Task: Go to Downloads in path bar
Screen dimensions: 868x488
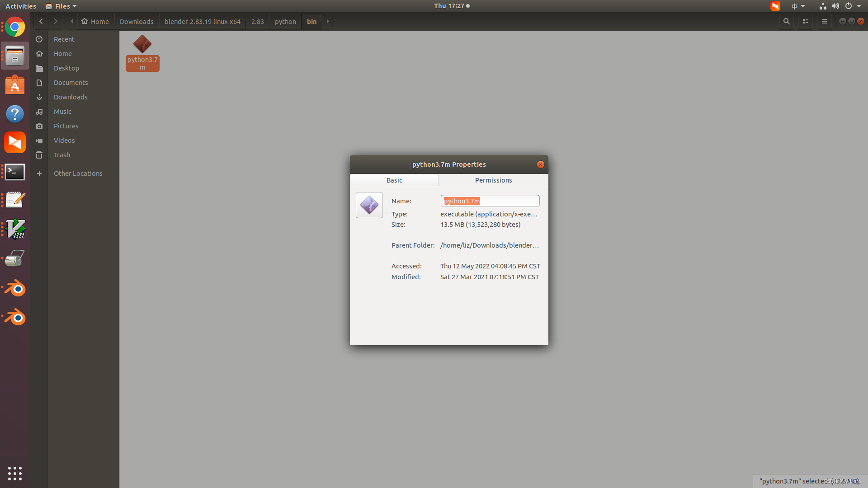Action: coord(137,21)
